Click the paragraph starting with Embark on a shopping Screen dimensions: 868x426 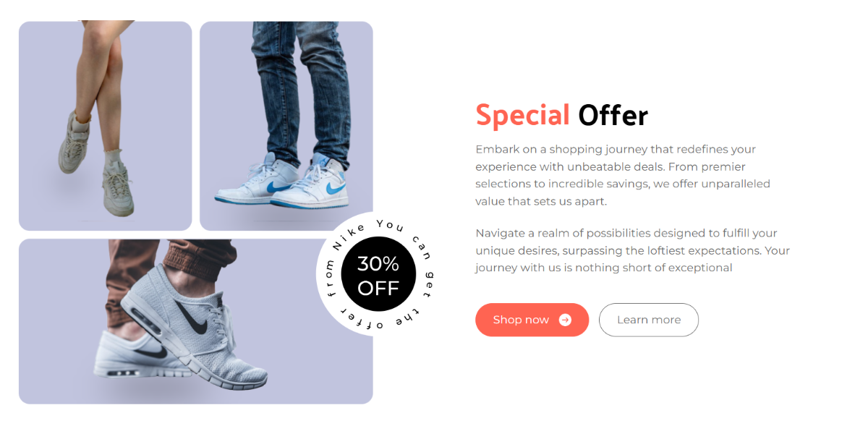(623, 175)
